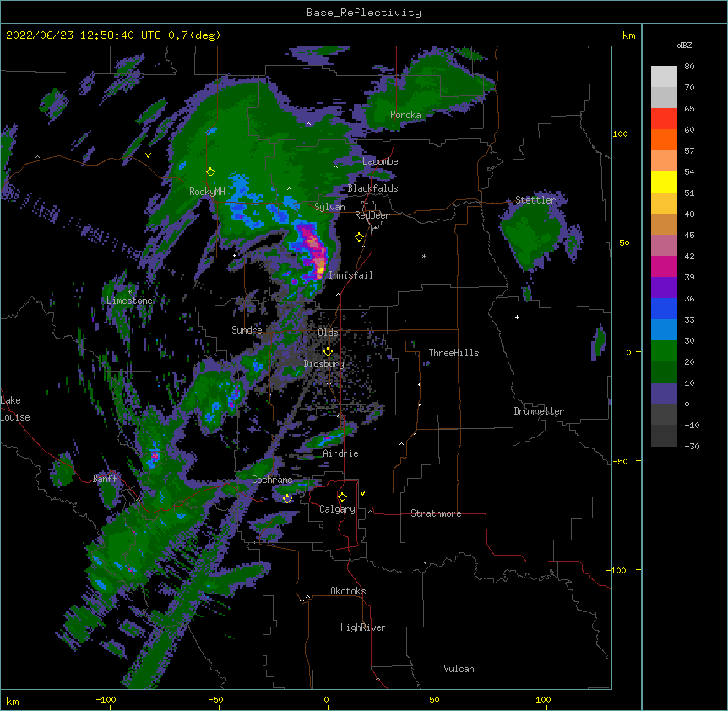Click the white caret marker south of Innisfail
The width and height of the screenshot is (728, 711).
pos(338,294)
